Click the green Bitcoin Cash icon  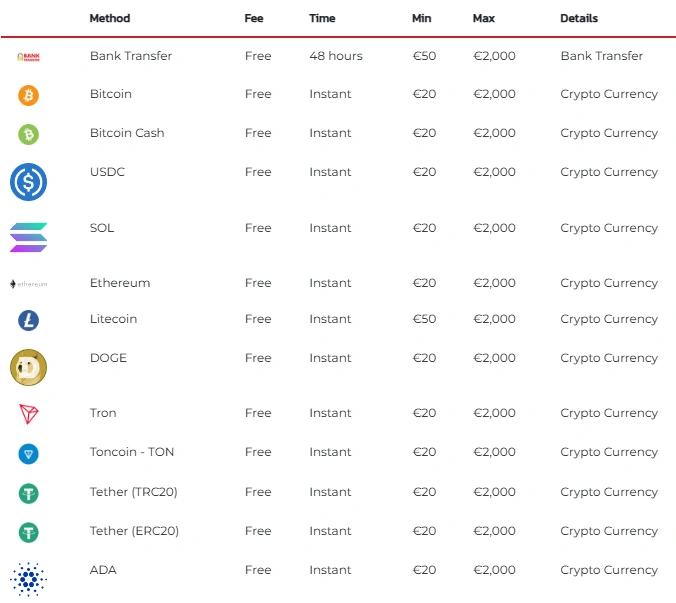(x=29, y=134)
